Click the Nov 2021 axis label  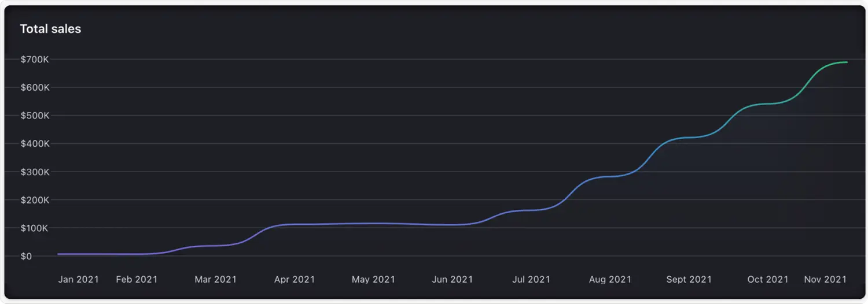click(x=825, y=279)
